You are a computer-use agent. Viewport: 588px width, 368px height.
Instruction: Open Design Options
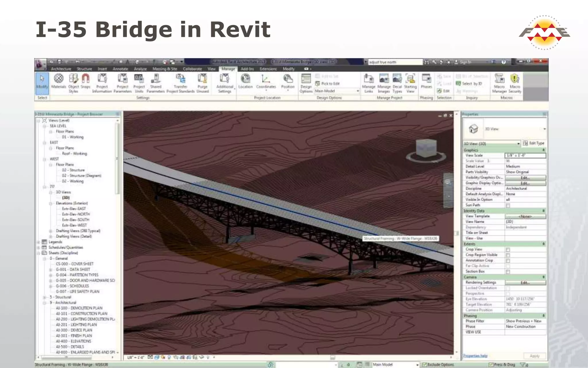pyautogui.click(x=306, y=83)
